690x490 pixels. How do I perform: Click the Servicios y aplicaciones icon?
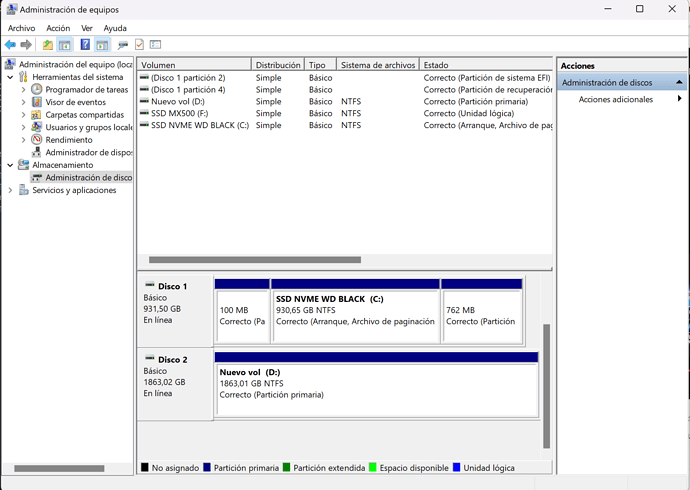tap(24, 190)
